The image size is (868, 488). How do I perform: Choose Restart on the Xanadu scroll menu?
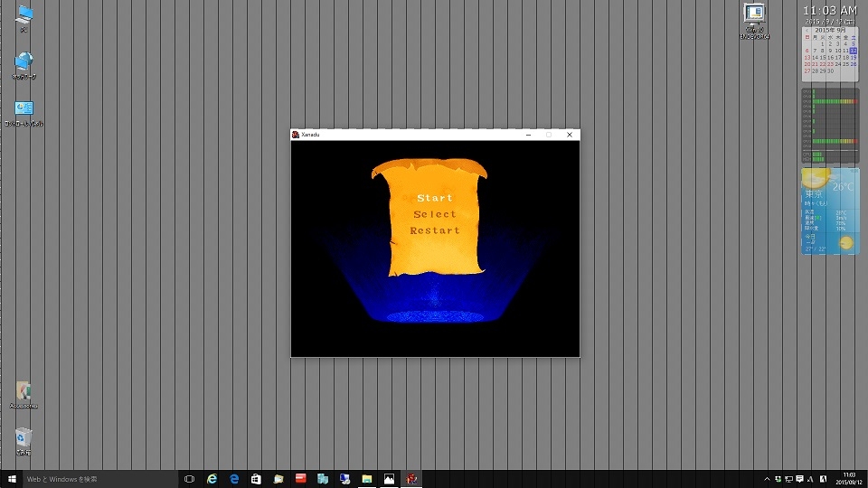435,230
